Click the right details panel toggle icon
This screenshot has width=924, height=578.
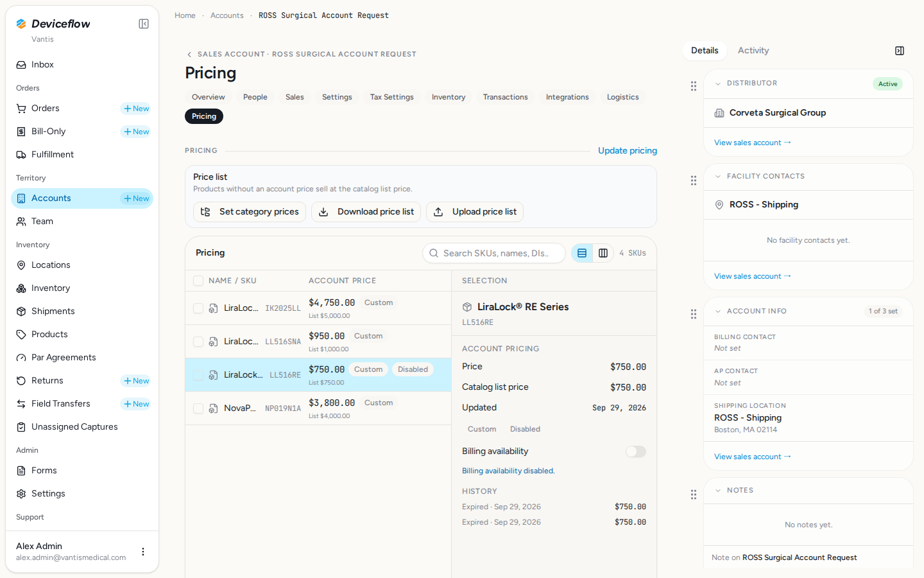click(x=900, y=51)
